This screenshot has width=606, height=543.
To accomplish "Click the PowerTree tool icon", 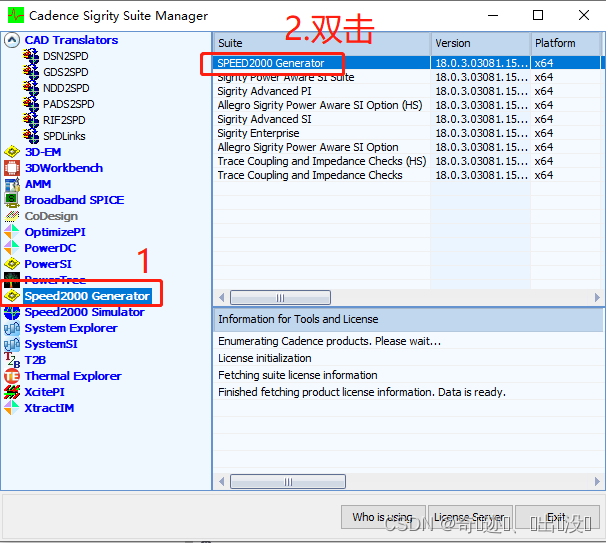I will [x=12, y=280].
